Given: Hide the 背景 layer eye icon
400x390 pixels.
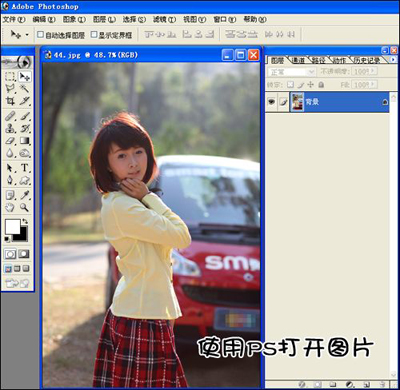Looking at the screenshot, I should pos(271,102).
